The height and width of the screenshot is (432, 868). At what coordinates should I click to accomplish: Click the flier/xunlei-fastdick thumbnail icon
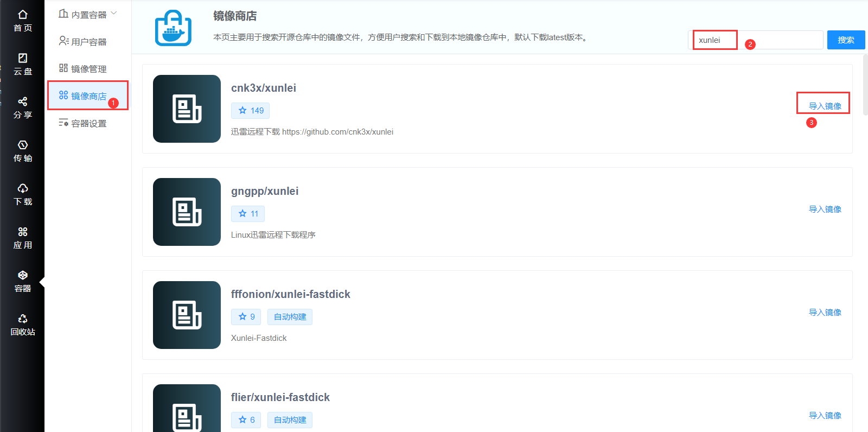tap(187, 408)
